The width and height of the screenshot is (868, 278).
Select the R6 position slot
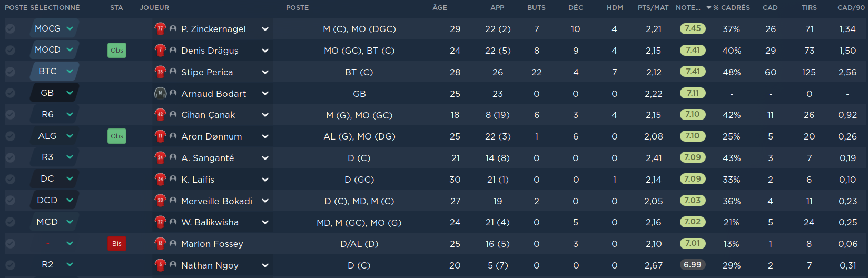pos(47,114)
